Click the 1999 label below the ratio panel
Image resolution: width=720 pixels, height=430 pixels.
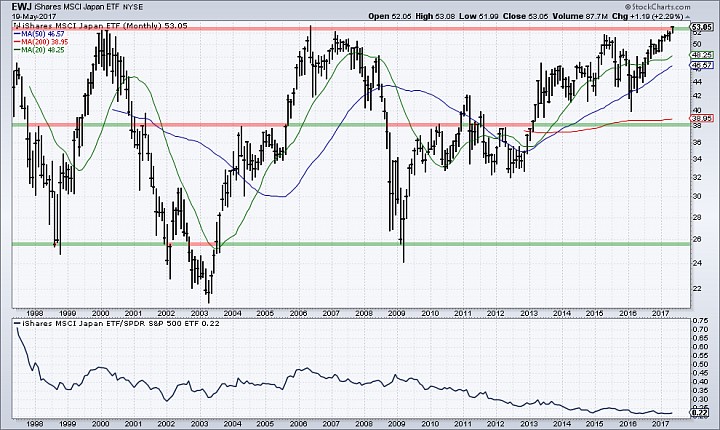[68, 424]
